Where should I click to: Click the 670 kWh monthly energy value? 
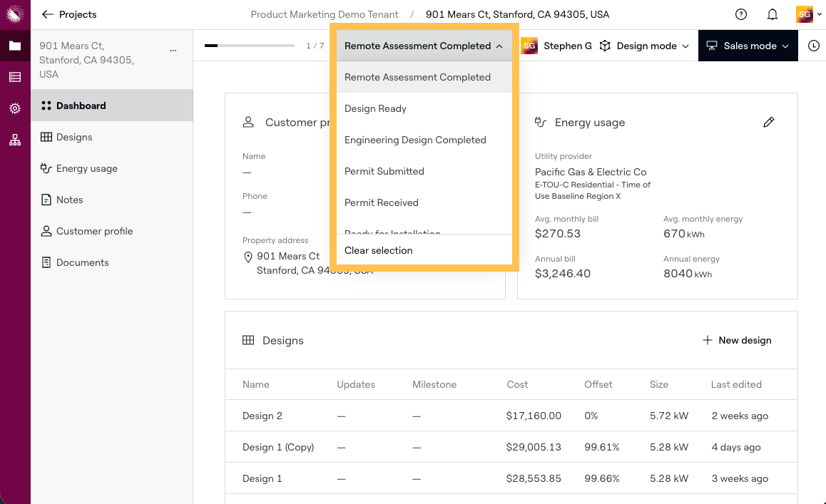(x=684, y=233)
